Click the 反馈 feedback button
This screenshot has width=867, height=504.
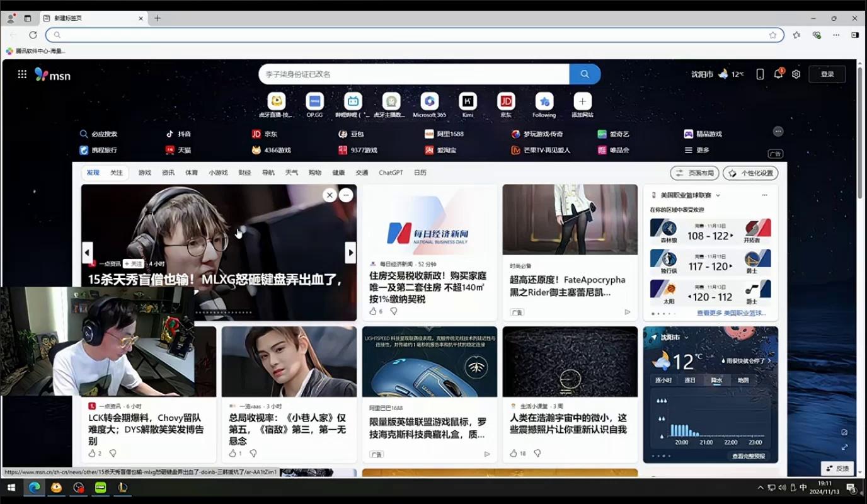[x=837, y=469]
